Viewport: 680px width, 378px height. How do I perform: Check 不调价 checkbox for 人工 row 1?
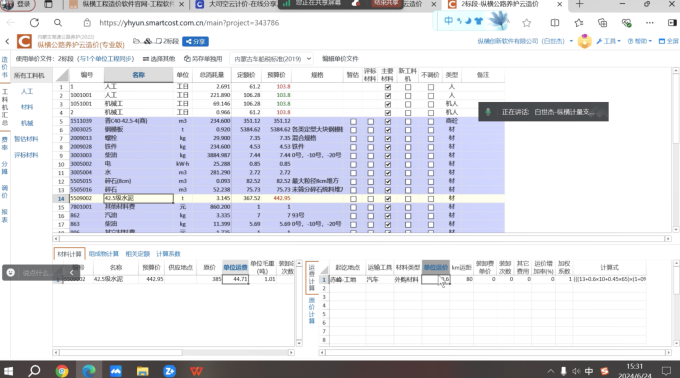pos(431,87)
